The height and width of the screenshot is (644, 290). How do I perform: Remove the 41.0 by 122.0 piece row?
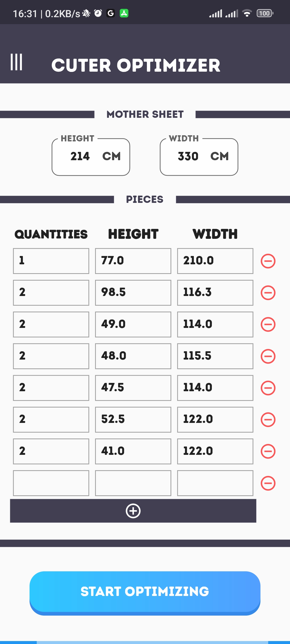[268, 451]
